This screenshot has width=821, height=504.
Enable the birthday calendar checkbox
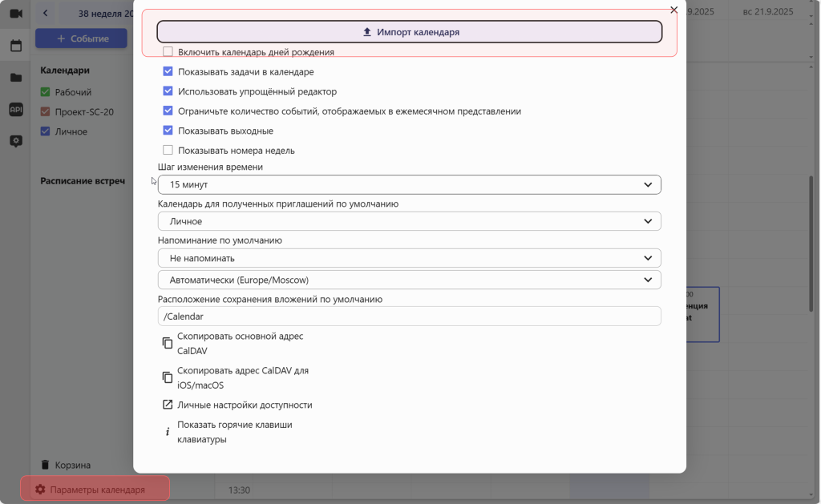click(168, 51)
